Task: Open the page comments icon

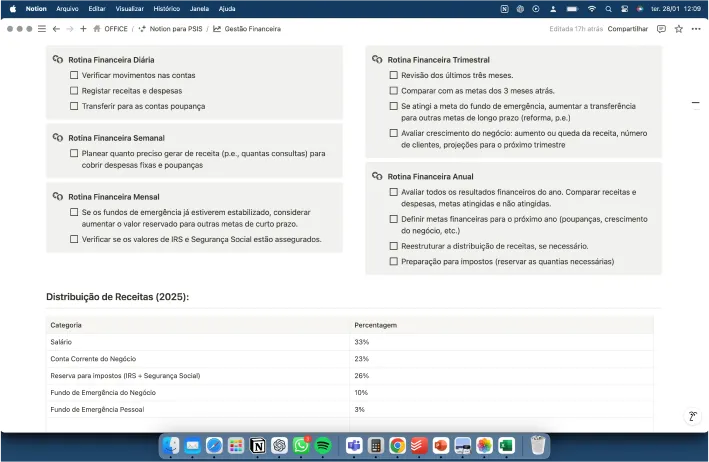Action: click(x=661, y=29)
